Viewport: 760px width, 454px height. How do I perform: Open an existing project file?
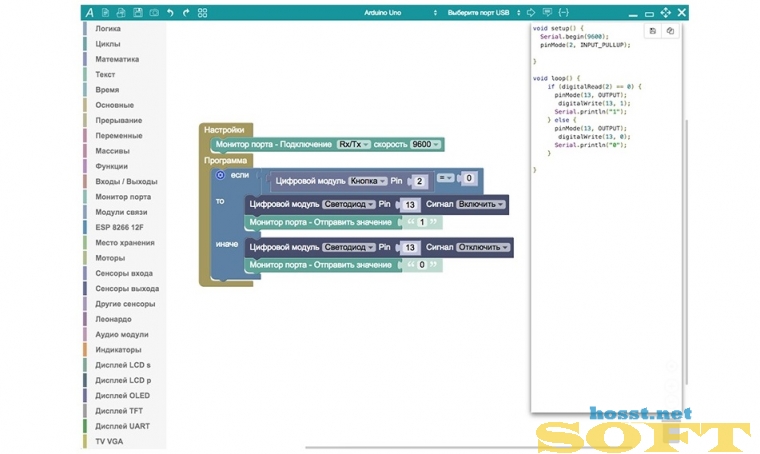tap(121, 13)
